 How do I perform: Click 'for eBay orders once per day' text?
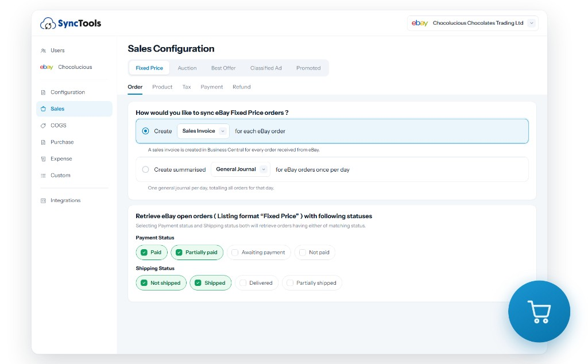[312, 170]
